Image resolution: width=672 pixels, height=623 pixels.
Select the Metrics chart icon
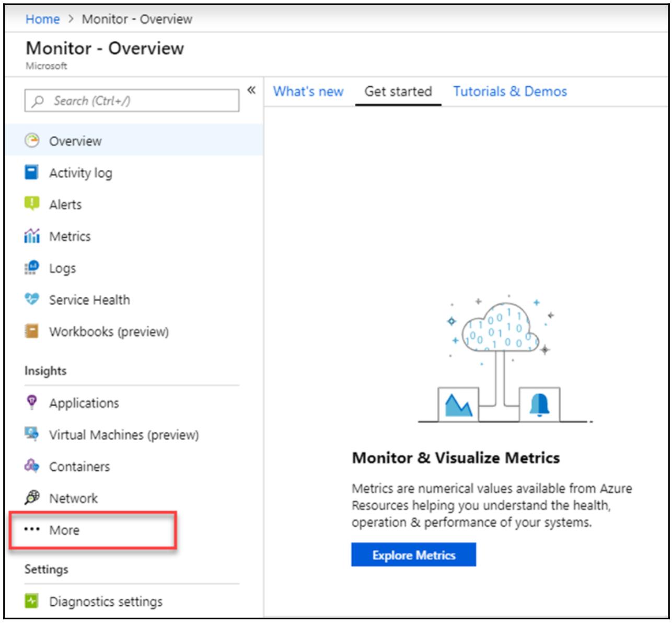32,236
